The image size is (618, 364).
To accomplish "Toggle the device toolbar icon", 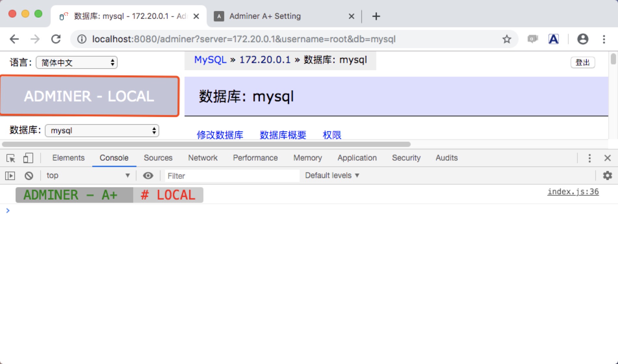I will pos(28,158).
